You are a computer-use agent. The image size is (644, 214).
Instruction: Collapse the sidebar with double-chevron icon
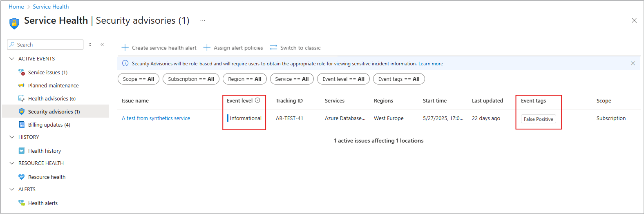click(102, 45)
